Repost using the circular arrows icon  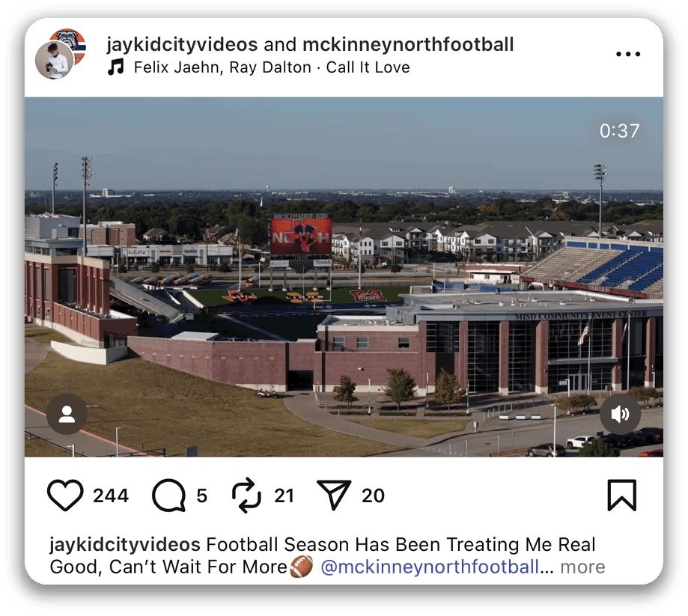(246, 495)
